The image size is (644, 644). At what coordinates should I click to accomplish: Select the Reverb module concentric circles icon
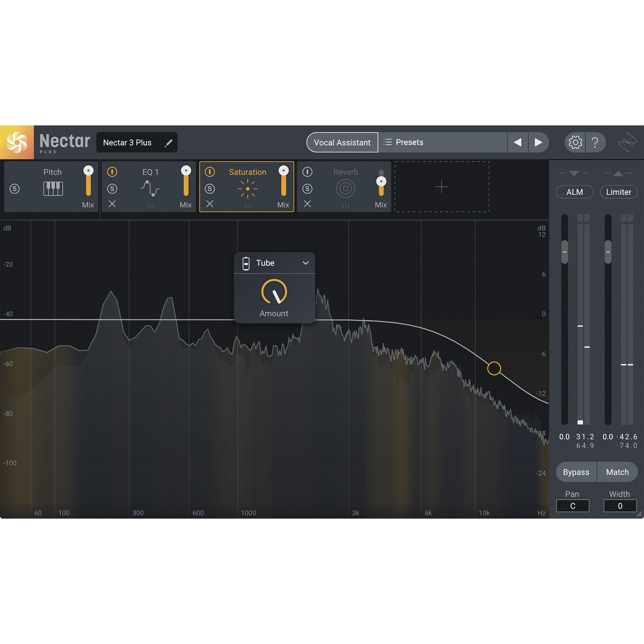point(346,189)
